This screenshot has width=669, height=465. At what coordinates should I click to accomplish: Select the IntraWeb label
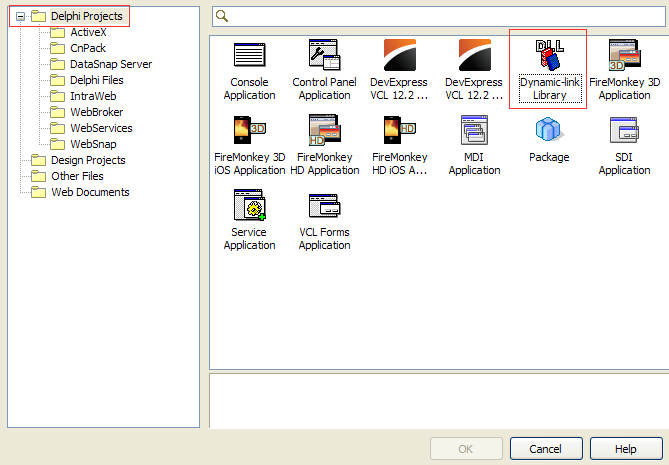click(x=93, y=96)
